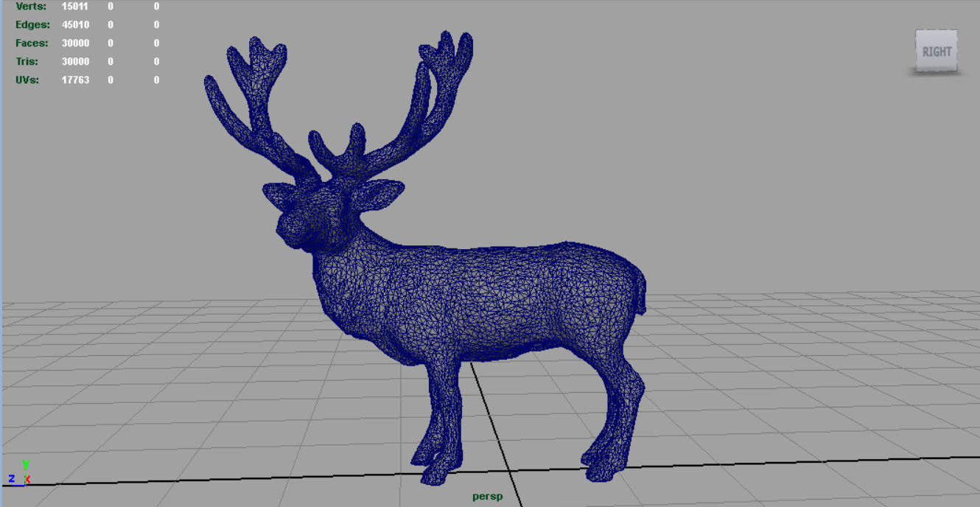Click the RIGHT face of the view cube
The width and height of the screenshot is (980, 507).
coord(937,51)
